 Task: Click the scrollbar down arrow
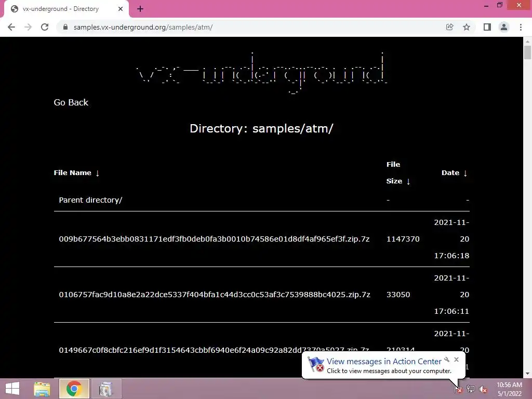point(527,374)
